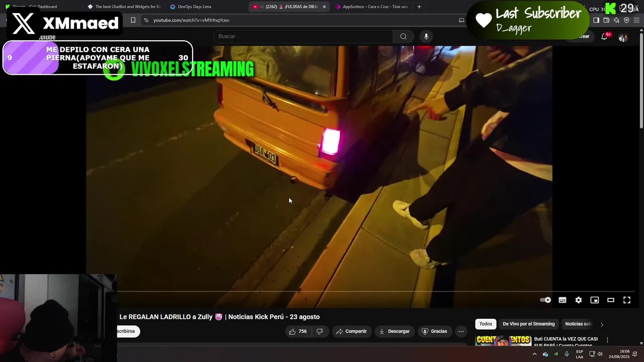The width and height of the screenshot is (644, 362).
Task: Click the browser address bar URL
Action: click(191, 20)
